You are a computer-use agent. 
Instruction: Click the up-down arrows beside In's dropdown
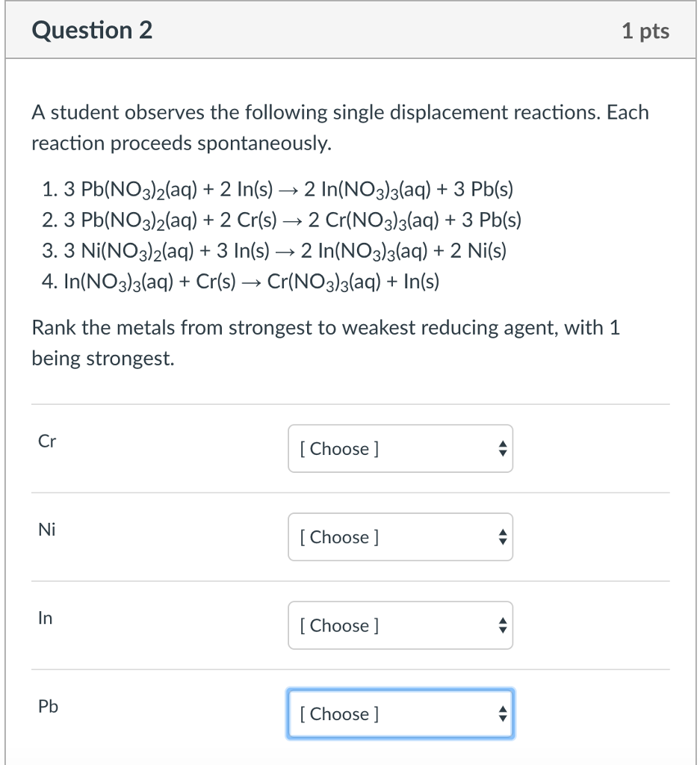point(503,625)
